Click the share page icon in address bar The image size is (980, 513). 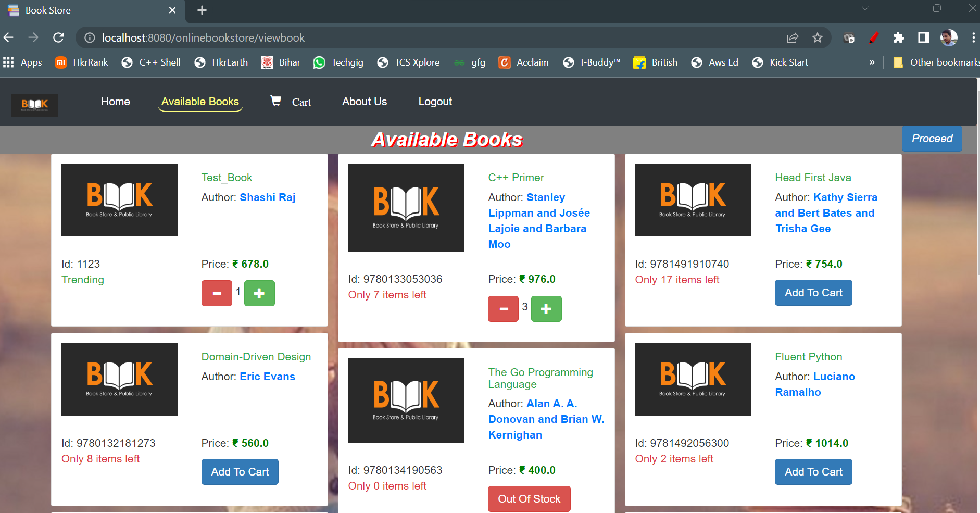coord(792,38)
